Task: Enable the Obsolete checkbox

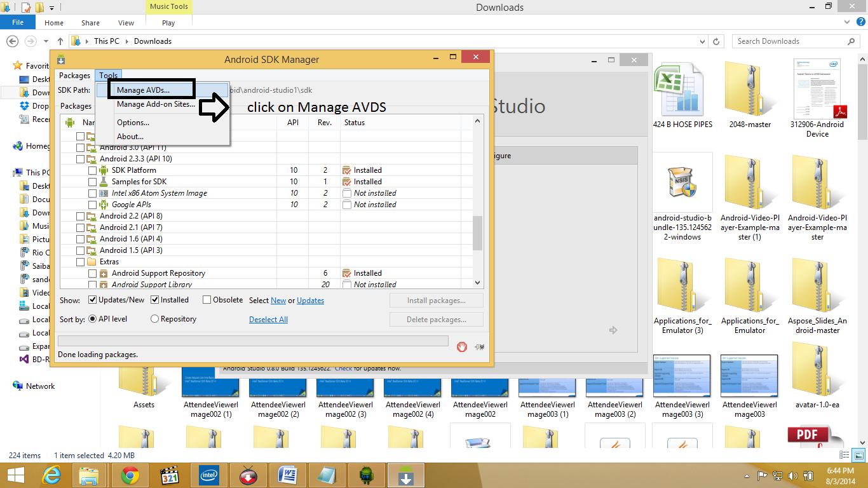Action: [x=207, y=300]
